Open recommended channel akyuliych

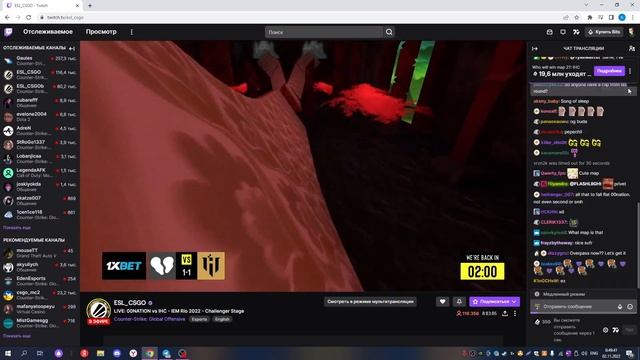coord(40,267)
